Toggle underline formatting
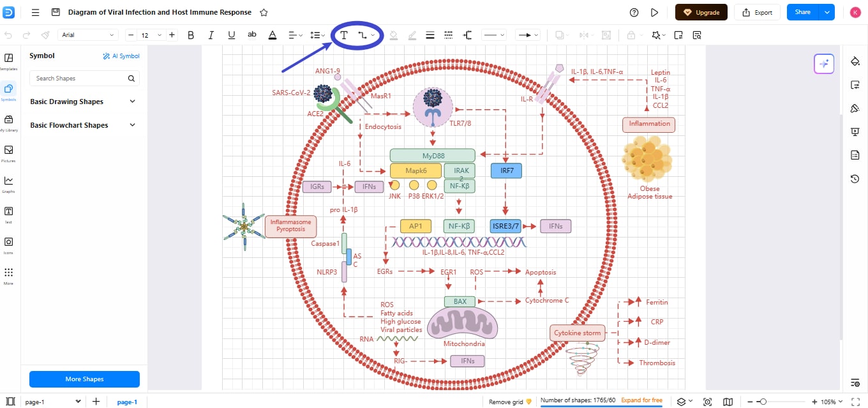 231,35
